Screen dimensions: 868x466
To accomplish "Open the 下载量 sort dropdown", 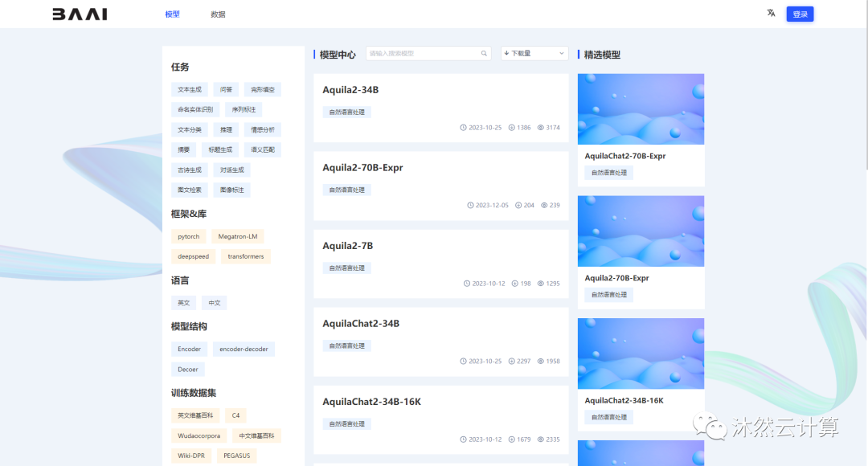I will [534, 54].
